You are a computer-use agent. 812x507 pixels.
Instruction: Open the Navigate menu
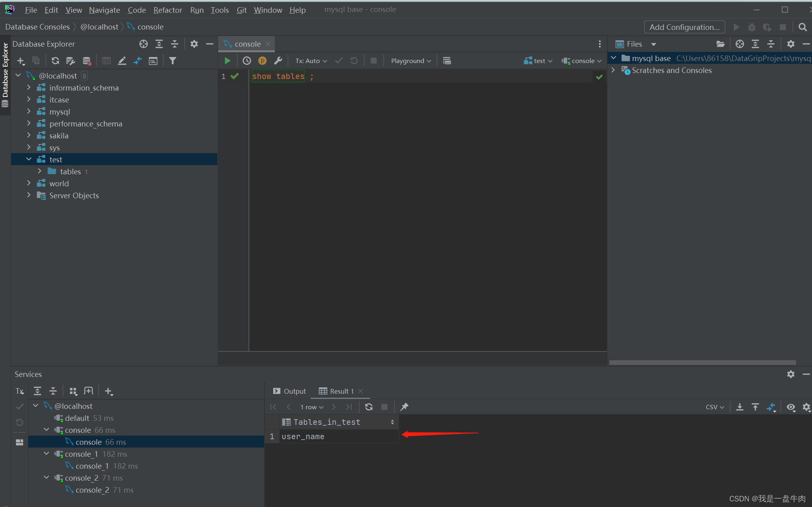click(104, 10)
